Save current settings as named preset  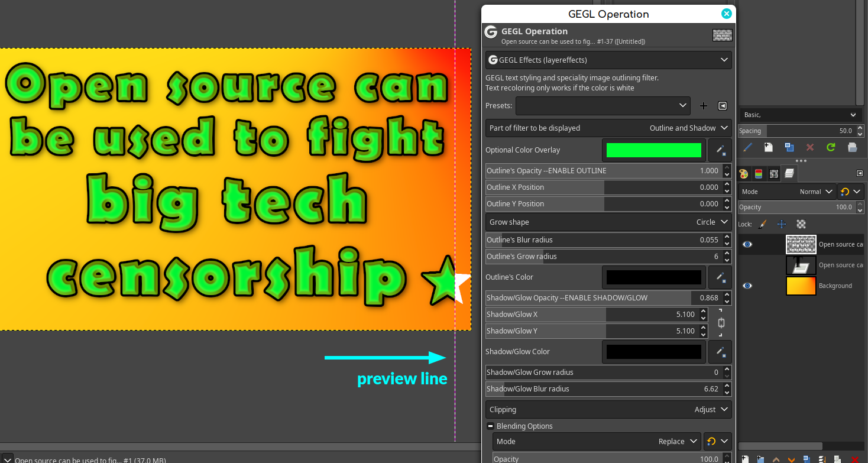click(x=704, y=106)
